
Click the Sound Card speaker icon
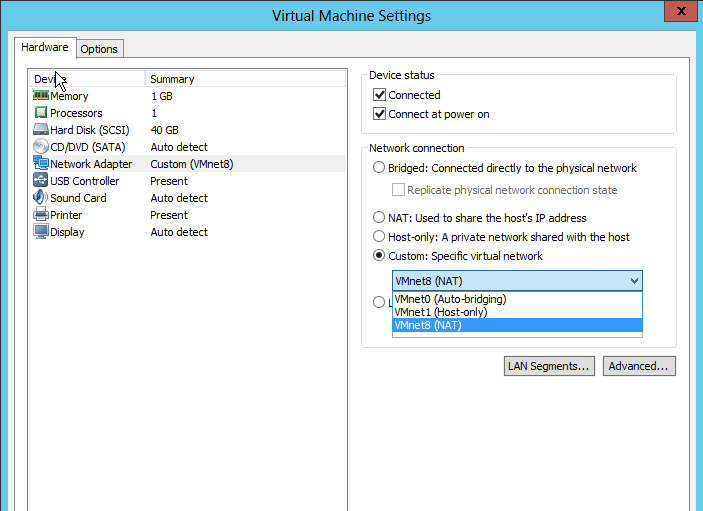41,198
